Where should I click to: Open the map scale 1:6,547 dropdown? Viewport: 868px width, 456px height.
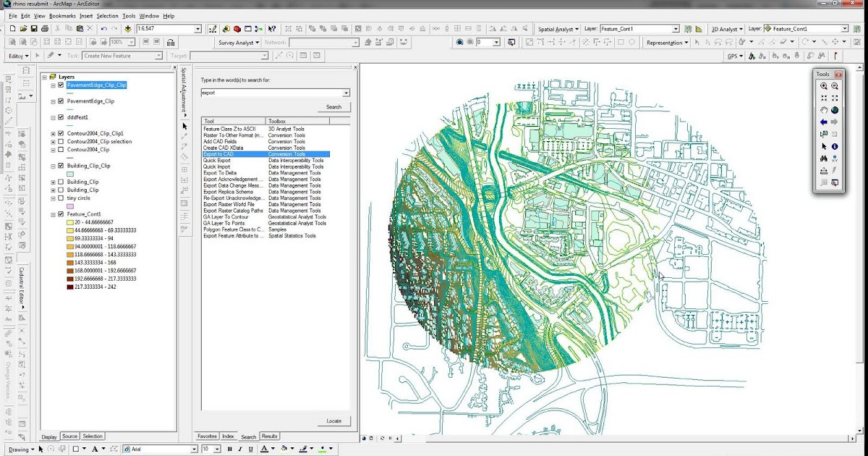tap(197, 29)
